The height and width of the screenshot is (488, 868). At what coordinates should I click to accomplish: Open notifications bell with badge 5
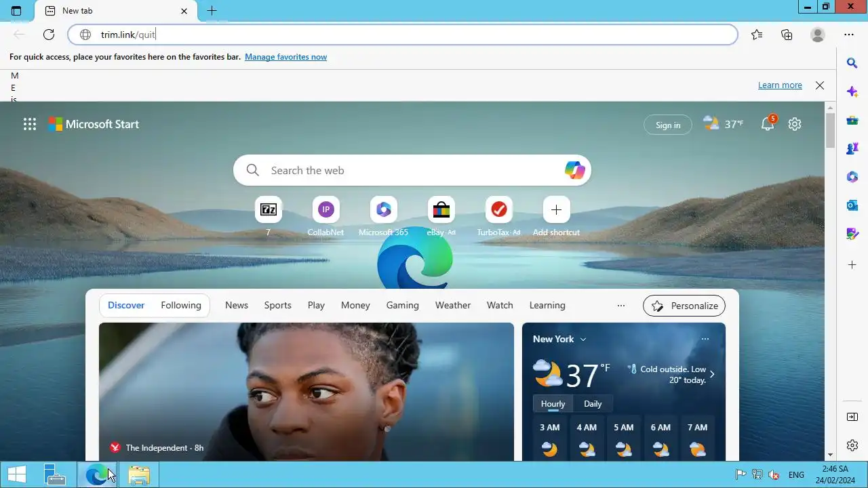pyautogui.click(x=768, y=123)
